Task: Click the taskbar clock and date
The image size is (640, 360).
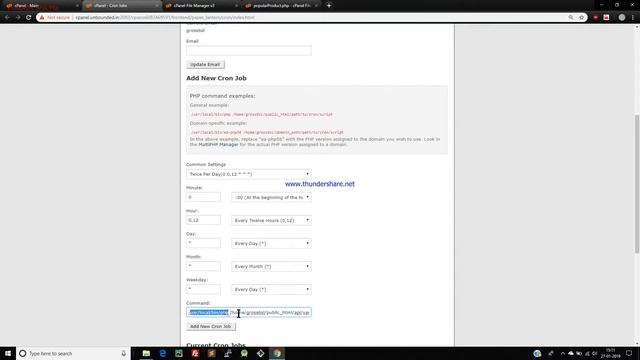Action: [x=611, y=353]
